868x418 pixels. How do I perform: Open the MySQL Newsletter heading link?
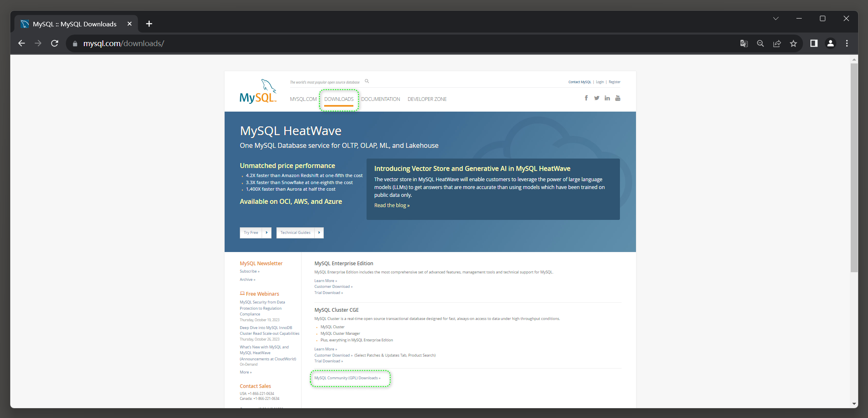pyautogui.click(x=261, y=264)
